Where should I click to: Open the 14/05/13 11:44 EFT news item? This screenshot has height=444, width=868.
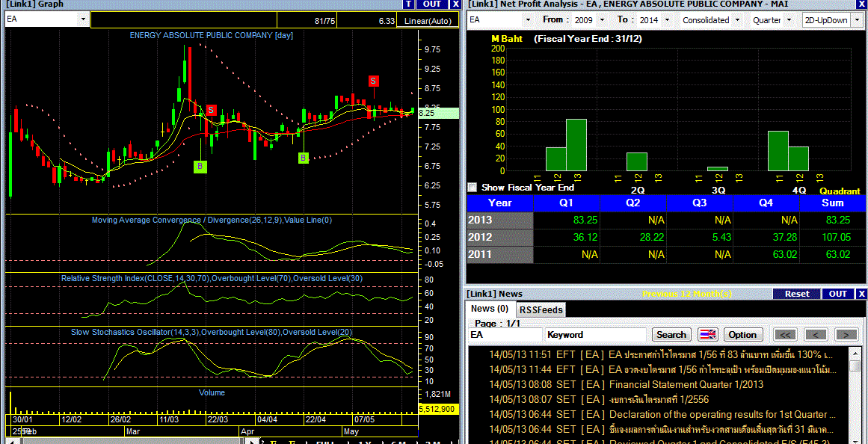tap(658, 369)
